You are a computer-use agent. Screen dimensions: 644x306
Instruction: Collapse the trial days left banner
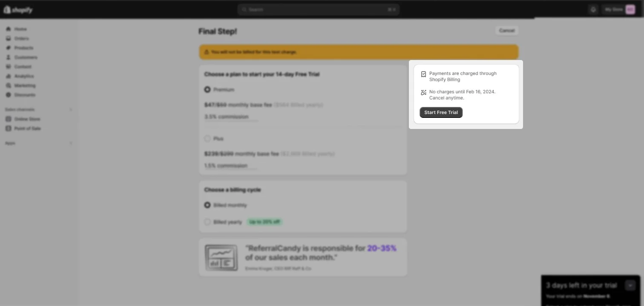630,285
